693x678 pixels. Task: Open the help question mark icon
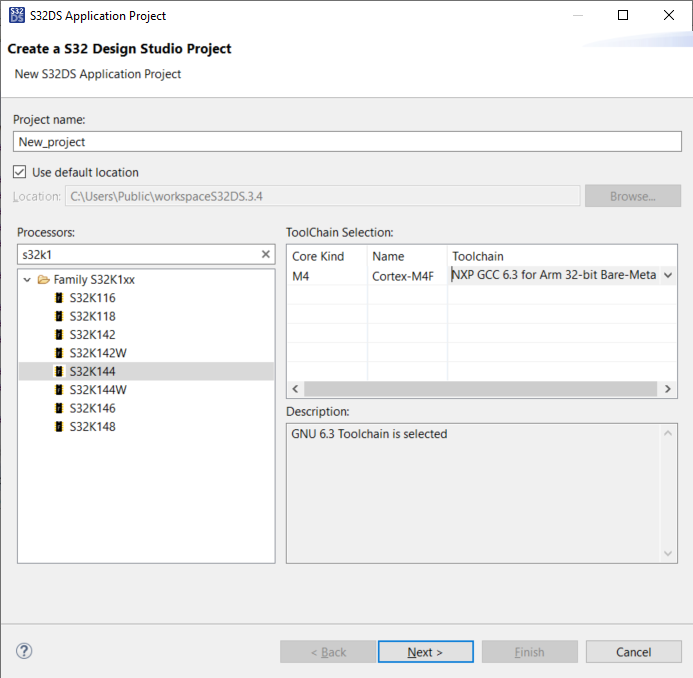click(25, 652)
